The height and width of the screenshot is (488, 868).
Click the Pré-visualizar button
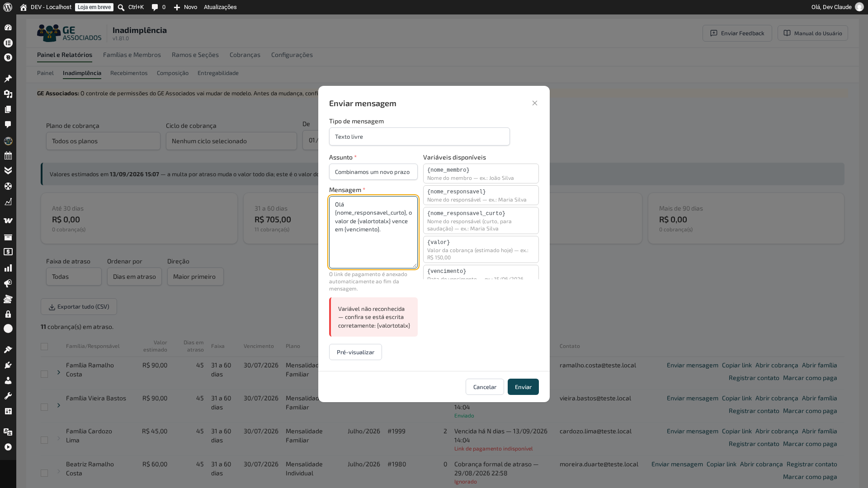[x=355, y=352]
